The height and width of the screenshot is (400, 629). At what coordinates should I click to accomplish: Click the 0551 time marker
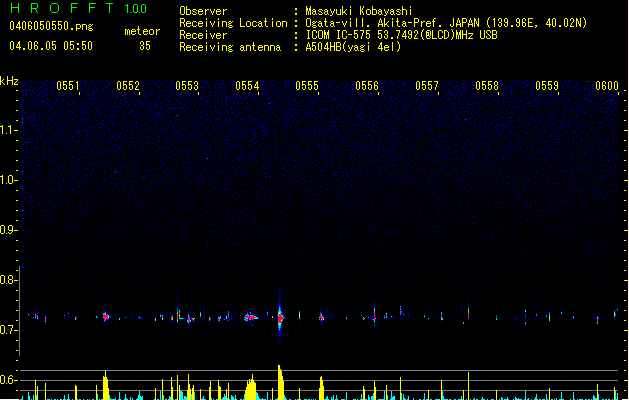point(68,86)
